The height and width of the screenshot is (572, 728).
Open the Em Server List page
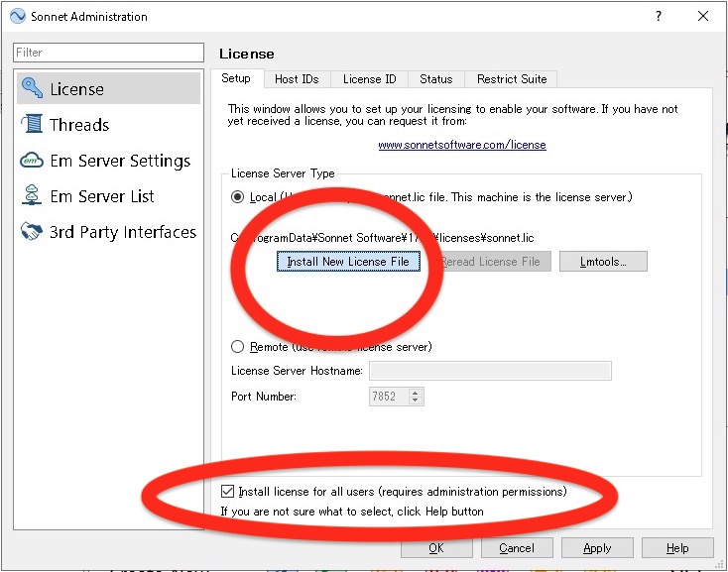(x=109, y=195)
